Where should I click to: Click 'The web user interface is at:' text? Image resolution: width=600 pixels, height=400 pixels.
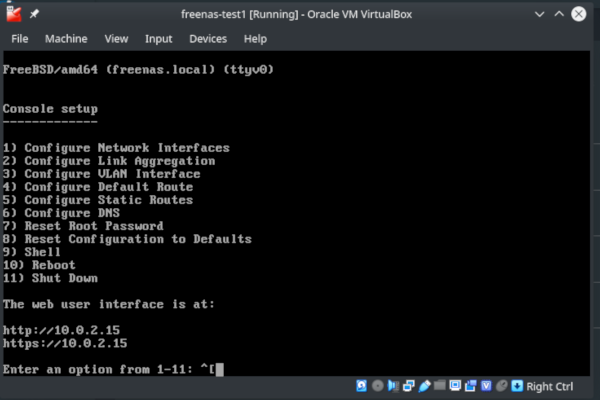point(109,304)
